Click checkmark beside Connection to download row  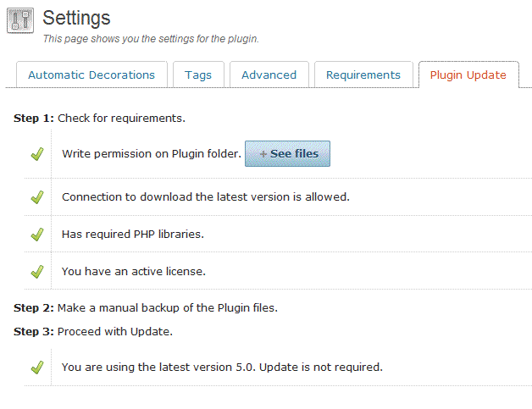[37, 197]
